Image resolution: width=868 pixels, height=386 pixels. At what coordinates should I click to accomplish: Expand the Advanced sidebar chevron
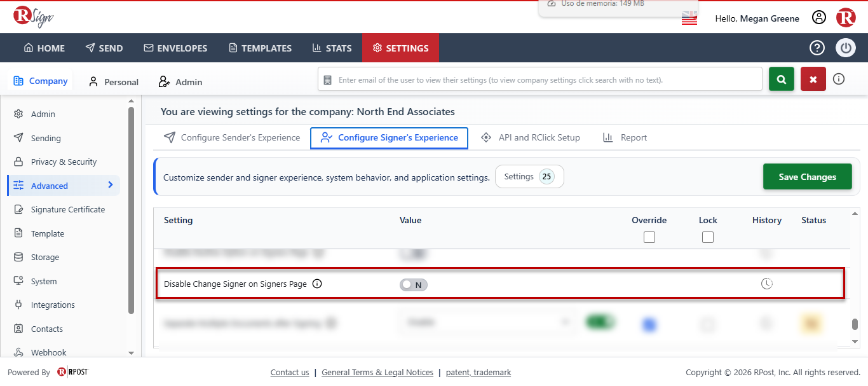click(x=110, y=185)
